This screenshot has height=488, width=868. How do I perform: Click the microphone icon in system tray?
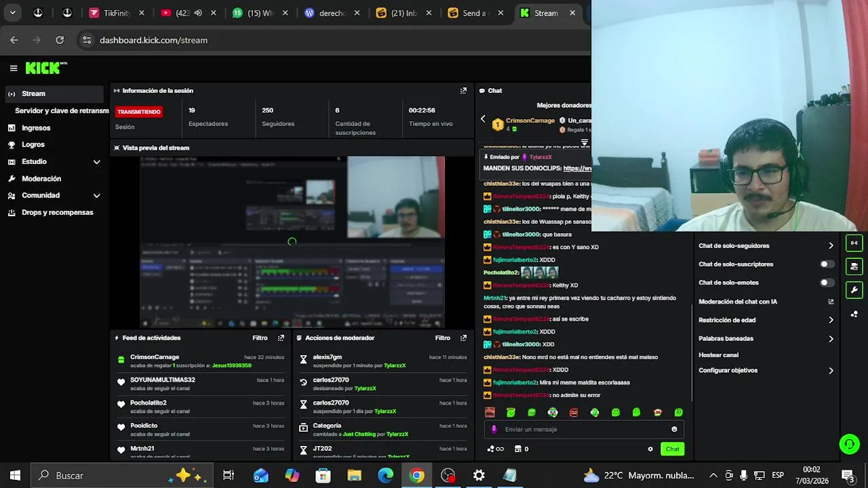click(x=744, y=475)
